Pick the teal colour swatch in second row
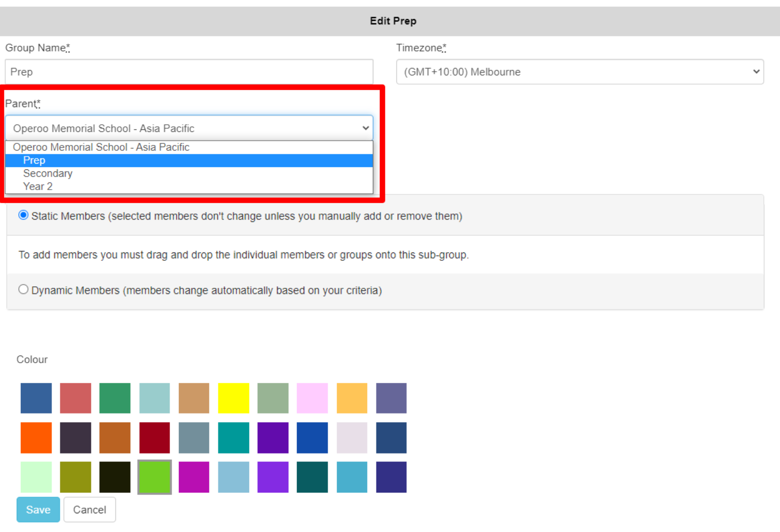 (x=233, y=437)
